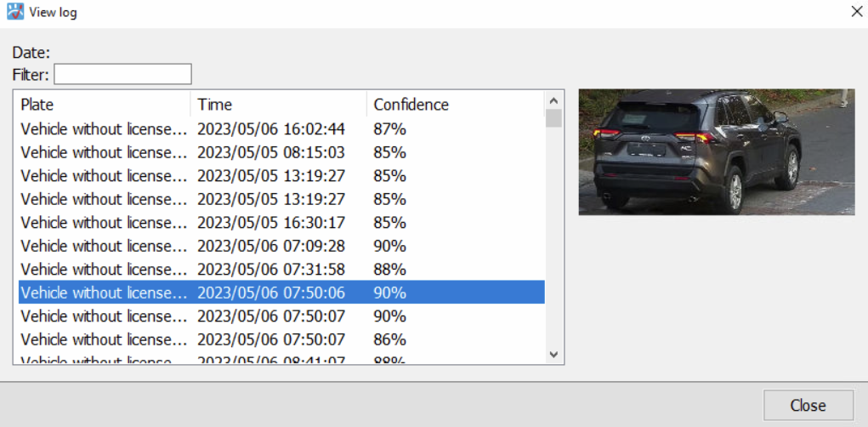Screen dimensions: 868x427
Task: Click the Close button
Action: 808,406
